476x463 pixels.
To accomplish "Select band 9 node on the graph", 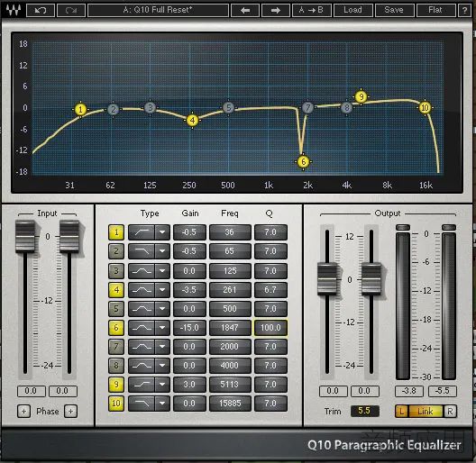I will click(x=361, y=96).
